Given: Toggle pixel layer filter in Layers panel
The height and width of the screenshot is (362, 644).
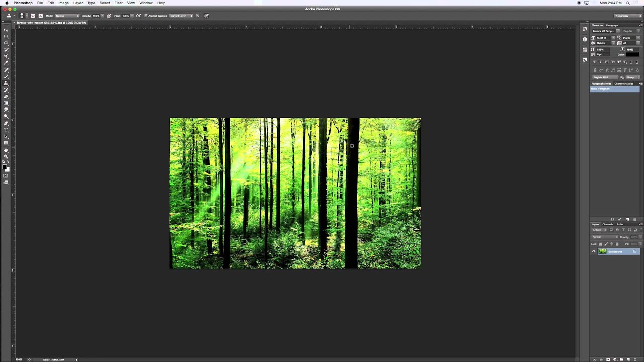Looking at the screenshot, I should [x=611, y=230].
